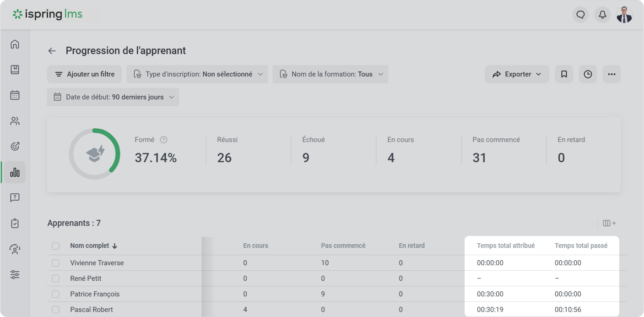This screenshot has height=317, width=644.
Task: Open the Home icon in sidebar
Action: pos(15,44)
